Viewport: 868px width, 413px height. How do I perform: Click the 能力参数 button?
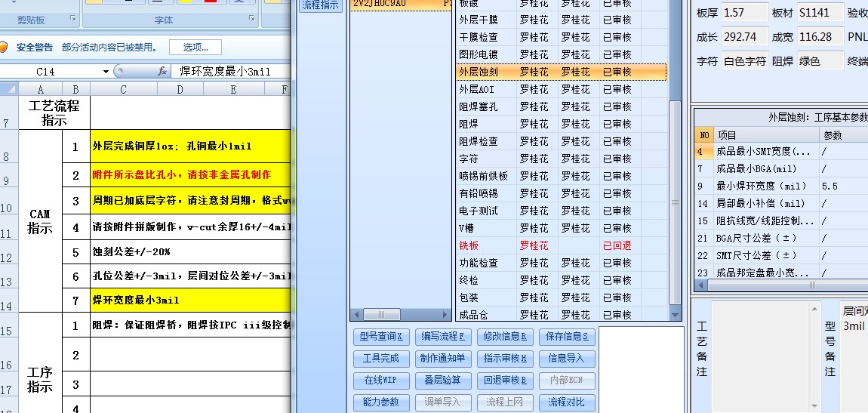(x=381, y=402)
